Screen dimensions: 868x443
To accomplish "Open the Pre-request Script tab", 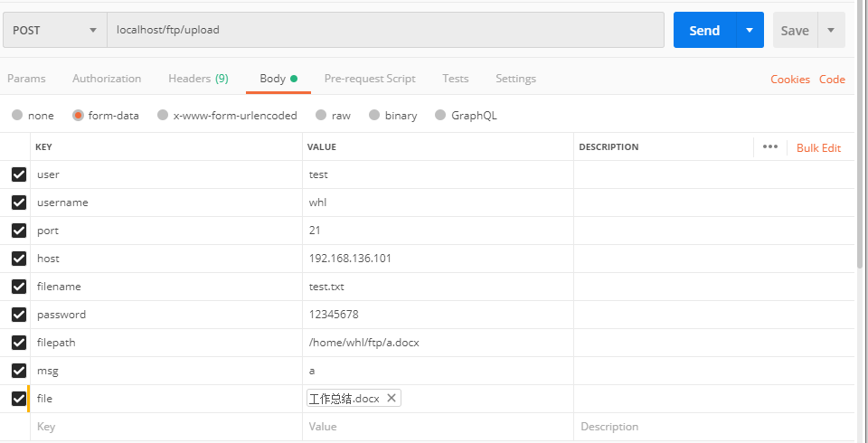I will (370, 79).
